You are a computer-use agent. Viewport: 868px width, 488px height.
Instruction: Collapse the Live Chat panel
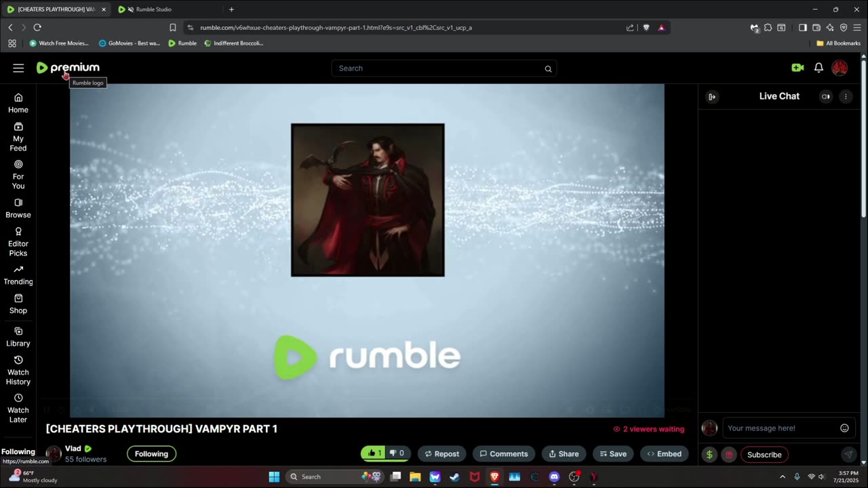coord(712,97)
